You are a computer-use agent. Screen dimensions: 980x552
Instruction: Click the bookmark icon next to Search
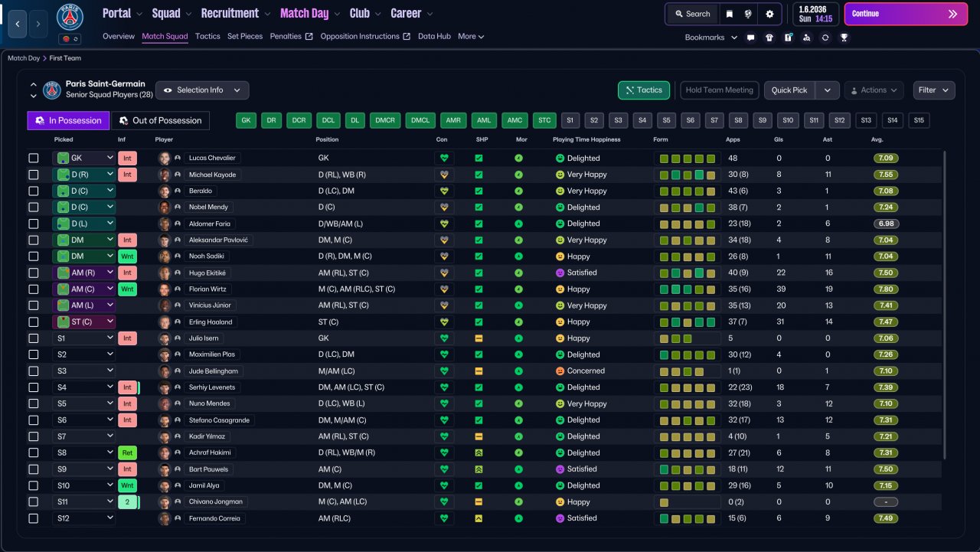pos(730,14)
